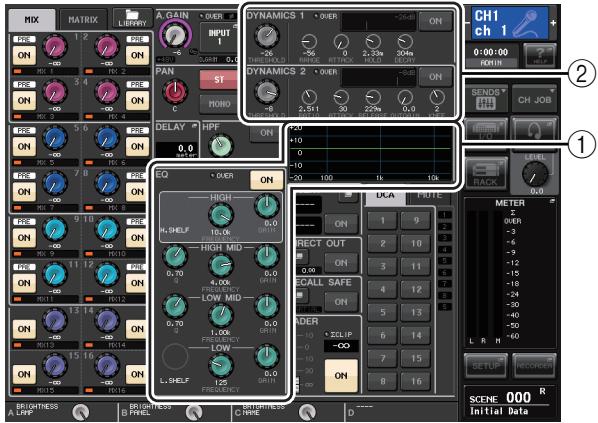This screenshot has width=598, height=423.
Task: Open the CH JOB dropdown menu
Action: click(x=535, y=99)
